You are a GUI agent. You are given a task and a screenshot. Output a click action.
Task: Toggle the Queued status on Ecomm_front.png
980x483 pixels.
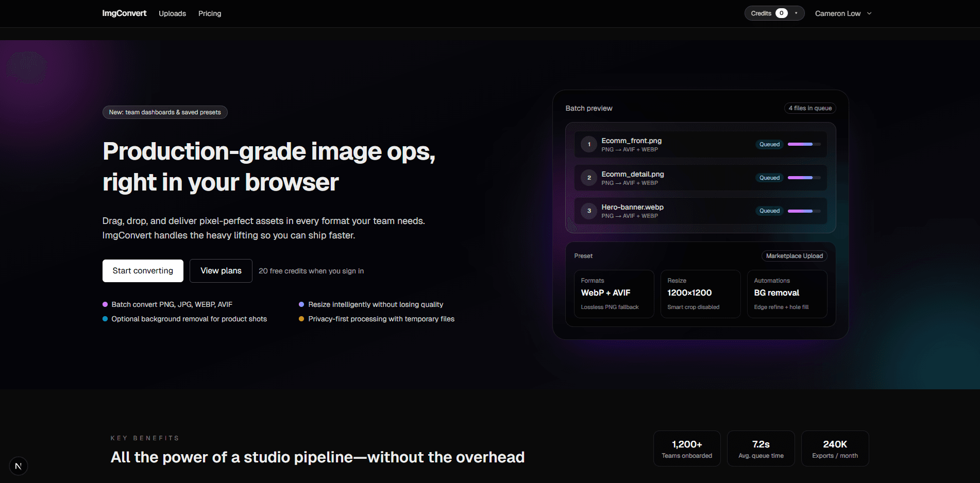(769, 144)
